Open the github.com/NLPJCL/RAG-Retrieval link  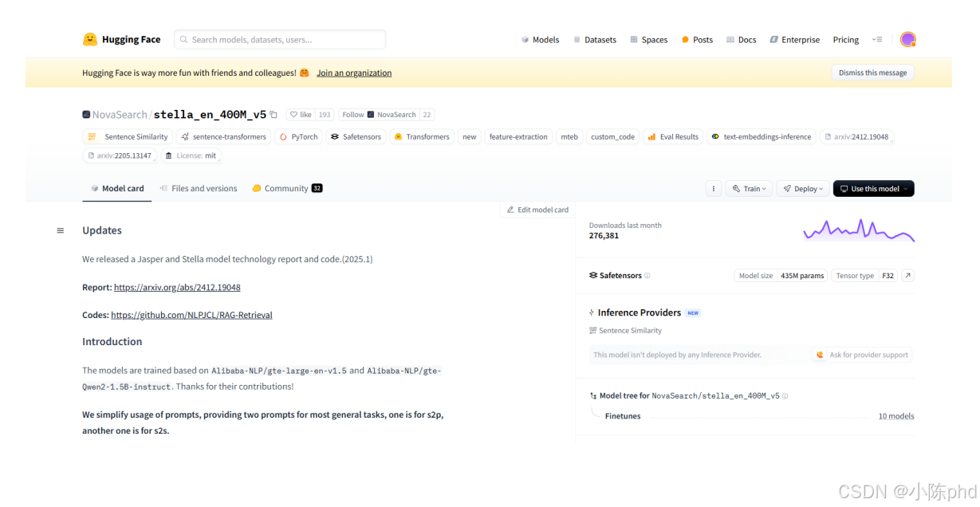pyautogui.click(x=191, y=315)
